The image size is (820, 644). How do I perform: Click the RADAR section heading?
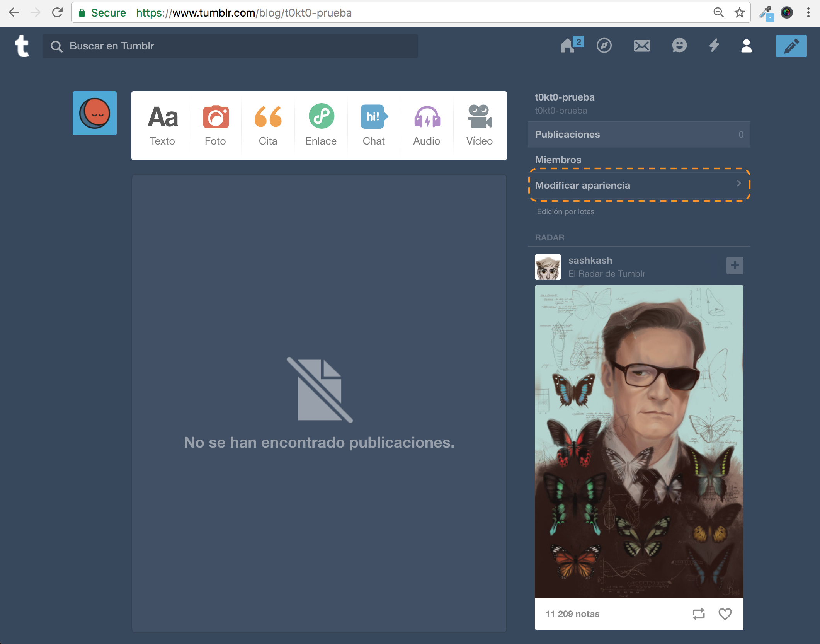550,237
